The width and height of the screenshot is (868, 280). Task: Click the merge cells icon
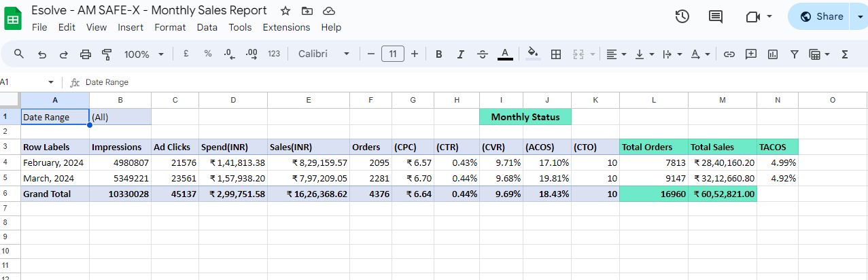point(579,54)
